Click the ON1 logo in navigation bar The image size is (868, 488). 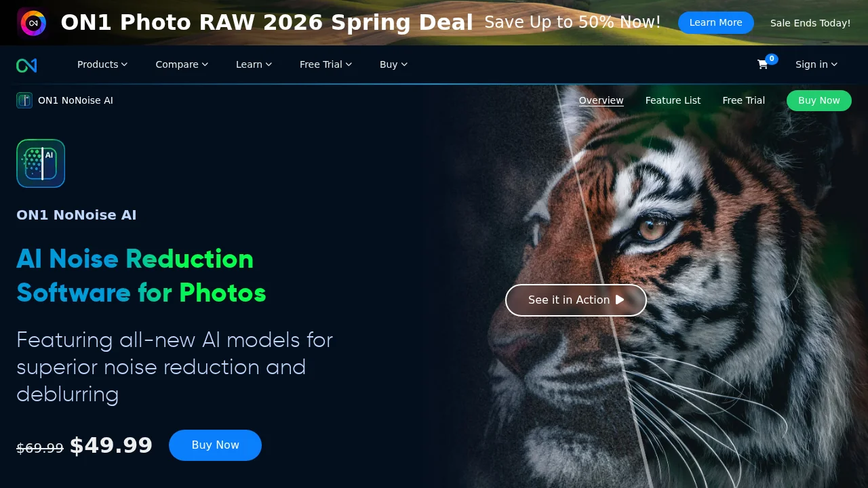[26, 65]
